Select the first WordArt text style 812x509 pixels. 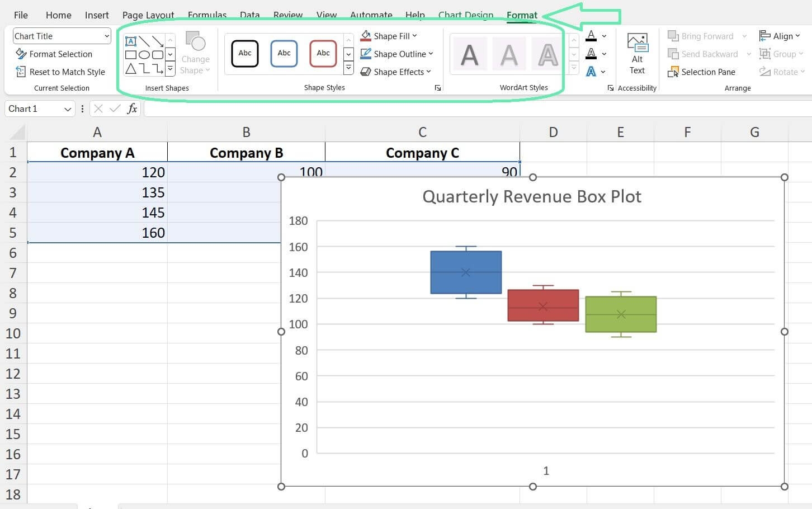coord(469,55)
